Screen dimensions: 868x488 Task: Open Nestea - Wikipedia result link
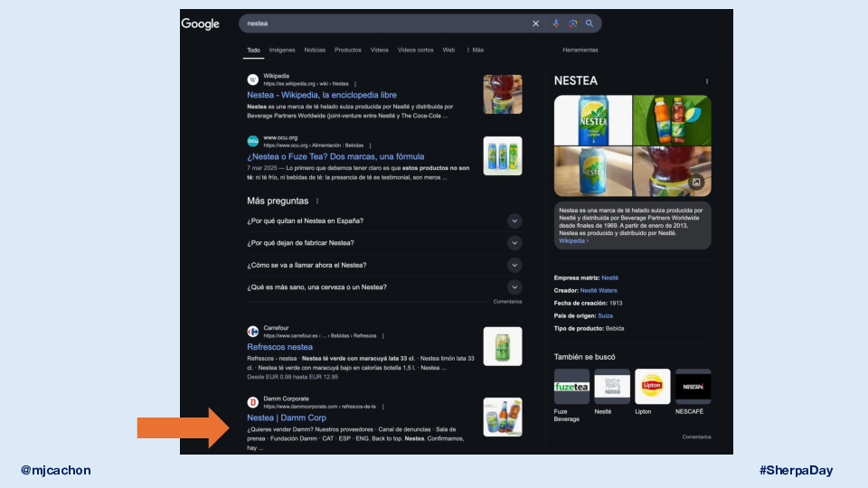click(x=322, y=95)
